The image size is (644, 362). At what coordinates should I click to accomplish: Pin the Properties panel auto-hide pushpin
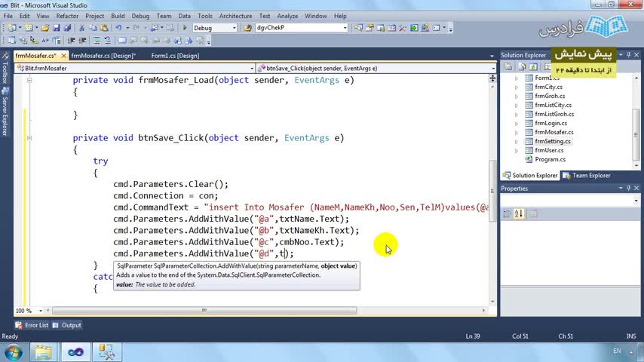(x=628, y=189)
